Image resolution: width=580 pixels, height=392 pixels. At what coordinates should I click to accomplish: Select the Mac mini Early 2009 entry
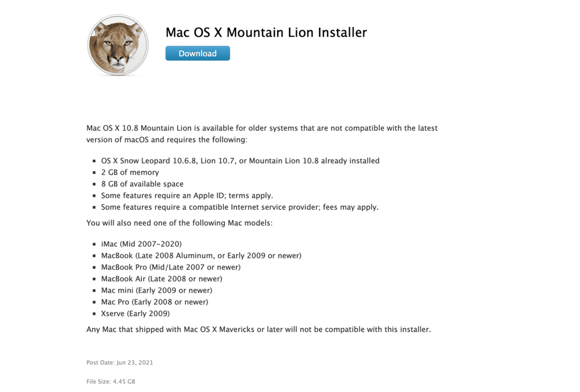coord(156,290)
